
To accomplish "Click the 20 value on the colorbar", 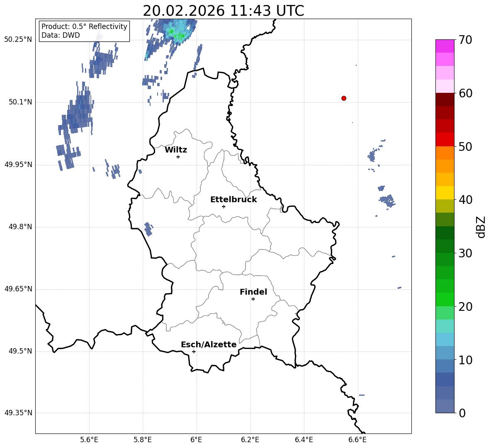I will (465, 307).
